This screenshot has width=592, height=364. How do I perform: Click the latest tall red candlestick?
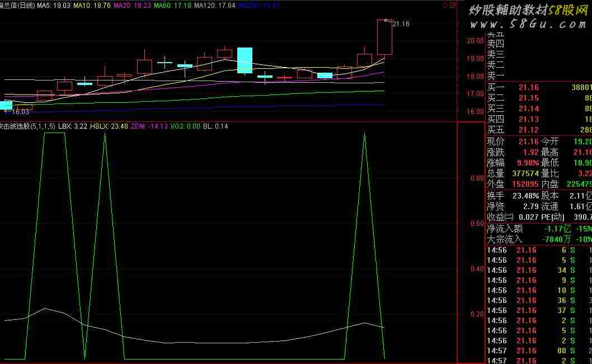[x=384, y=37]
